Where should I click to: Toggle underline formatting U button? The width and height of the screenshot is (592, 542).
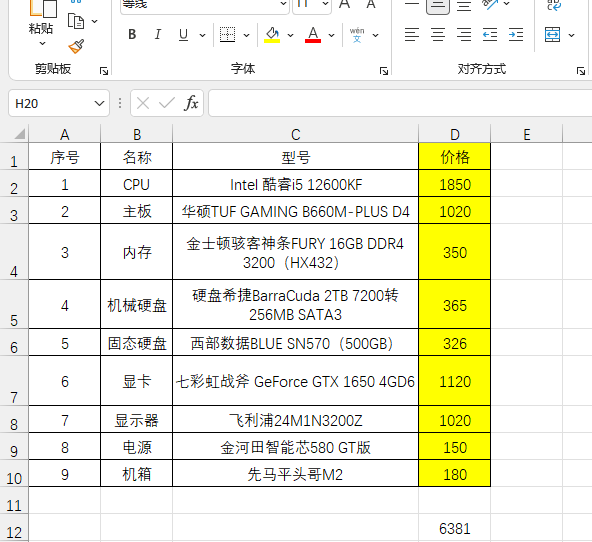click(x=183, y=35)
